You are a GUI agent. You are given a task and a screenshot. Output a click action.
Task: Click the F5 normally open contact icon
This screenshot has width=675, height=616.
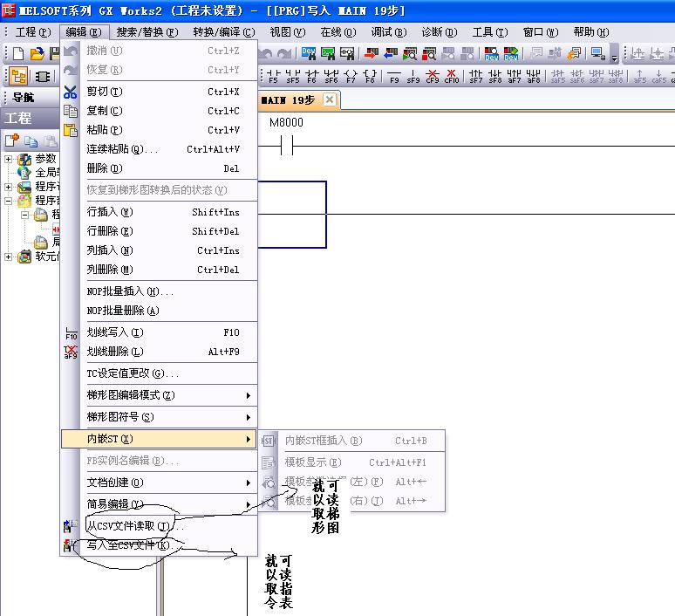(274, 76)
